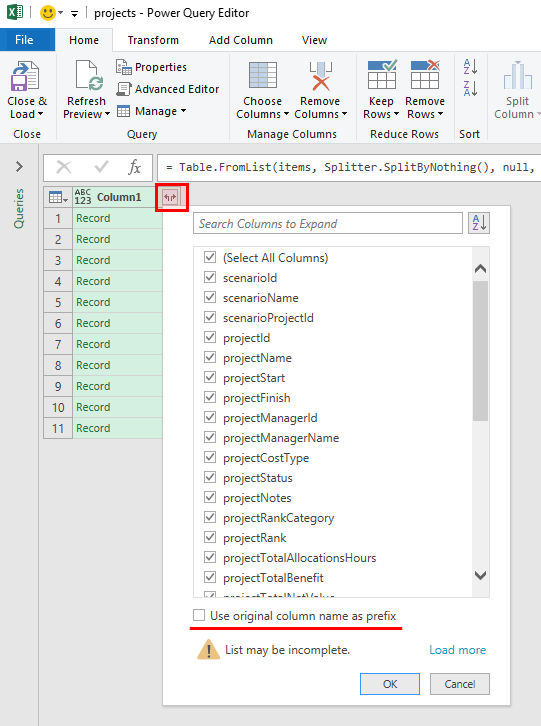Open the table menu icon in grid corner

point(58,198)
